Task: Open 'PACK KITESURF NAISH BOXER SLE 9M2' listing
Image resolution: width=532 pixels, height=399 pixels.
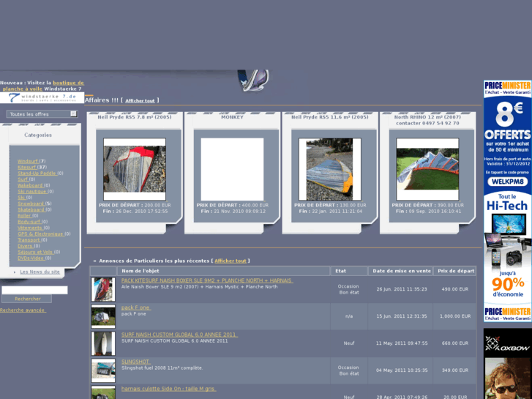Action: (207, 280)
